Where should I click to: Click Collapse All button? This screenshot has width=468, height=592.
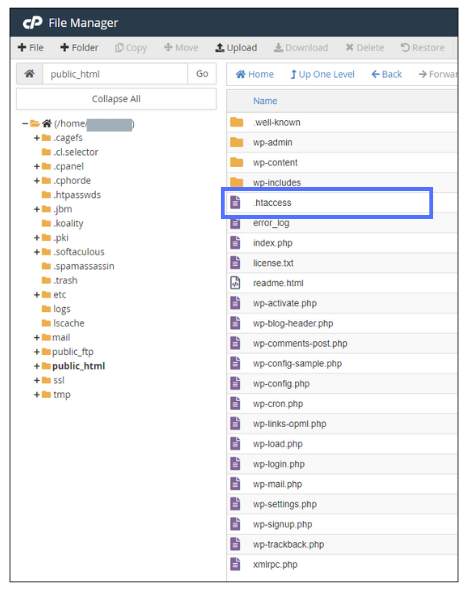pyautogui.click(x=116, y=99)
